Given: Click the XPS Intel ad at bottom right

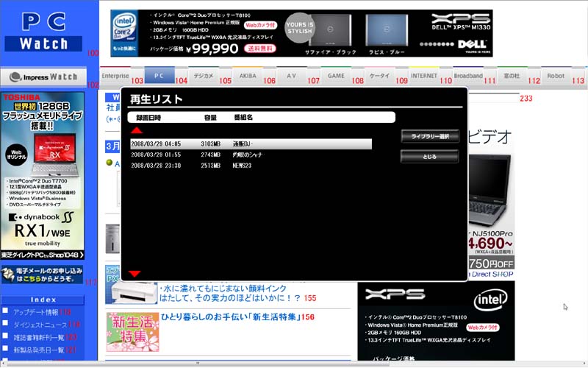Looking at the screenshot, I should pos(436,321).
